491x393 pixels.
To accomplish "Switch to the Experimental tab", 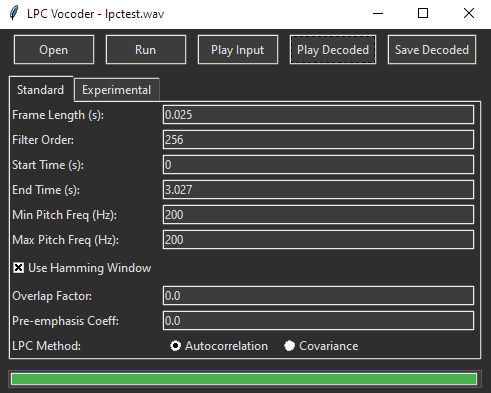I will (117, 90).
